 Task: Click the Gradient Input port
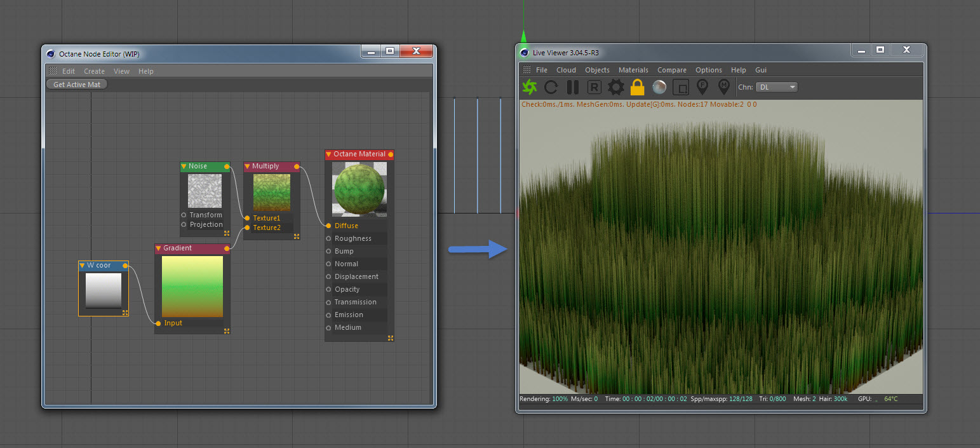(158, 323)
